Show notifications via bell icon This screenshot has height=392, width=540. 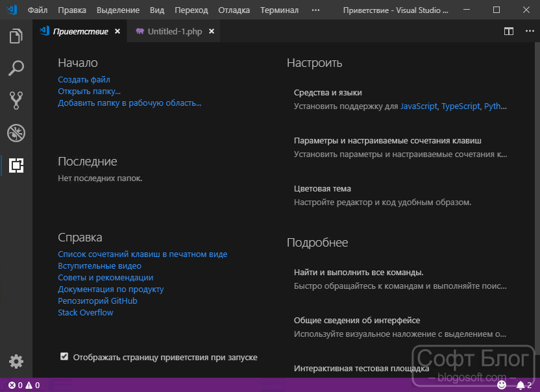click(524, 385)
